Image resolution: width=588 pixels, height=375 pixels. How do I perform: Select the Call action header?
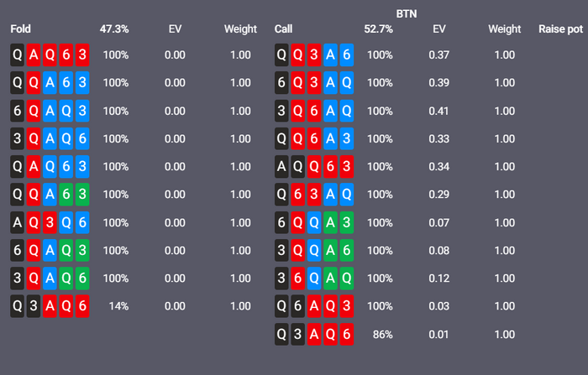coord(283,29)
